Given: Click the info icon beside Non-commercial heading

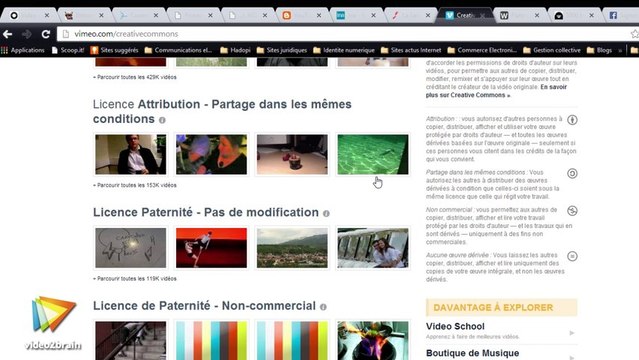Looking at the screenshot, I should 323,307.
